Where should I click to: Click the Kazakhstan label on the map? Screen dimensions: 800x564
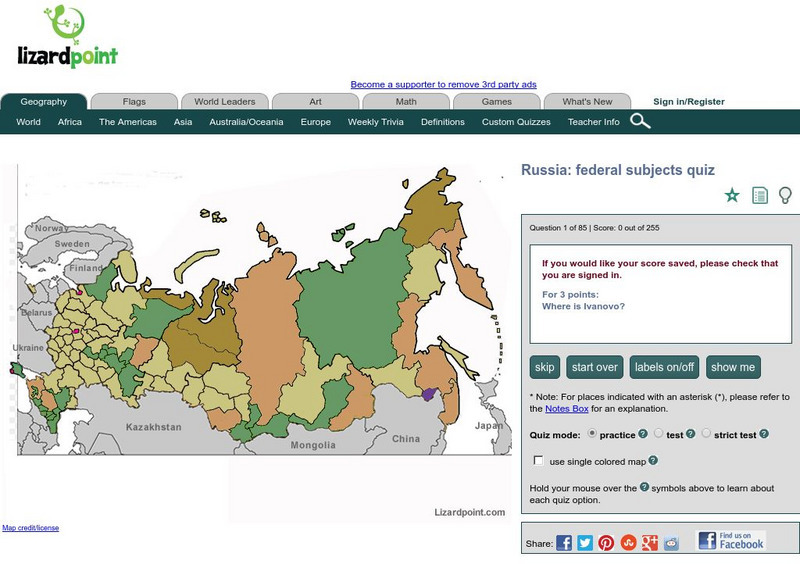point(154,427)
